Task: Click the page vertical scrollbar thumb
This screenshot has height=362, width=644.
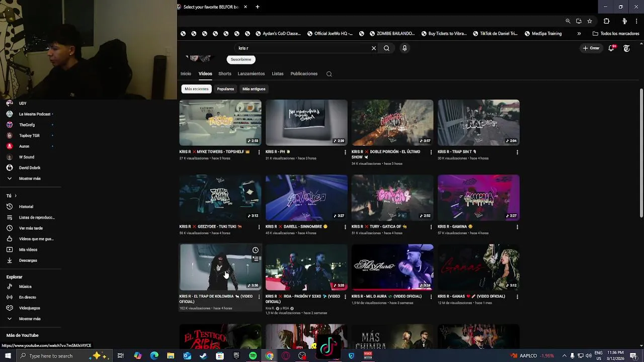Action: [641, 153]
